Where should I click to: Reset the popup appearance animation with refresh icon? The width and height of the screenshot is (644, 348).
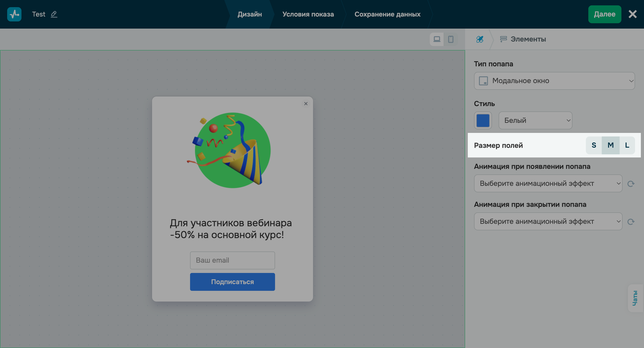pyautogui.click(x=631, y=183)
